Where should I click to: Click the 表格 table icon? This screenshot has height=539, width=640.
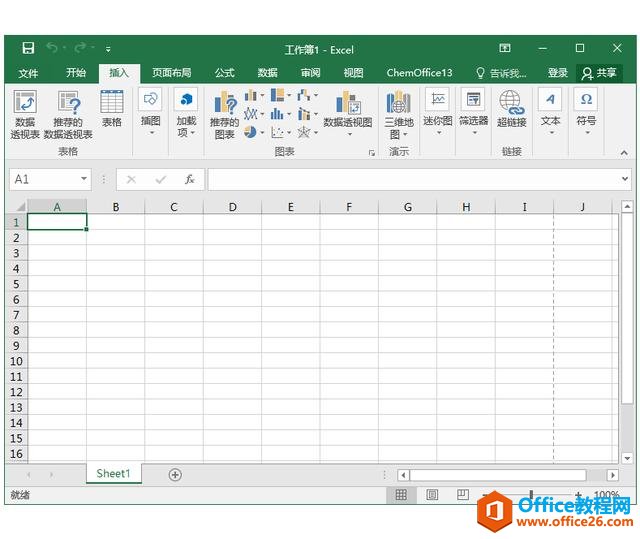pyautogui.click(x=111, y=109)
